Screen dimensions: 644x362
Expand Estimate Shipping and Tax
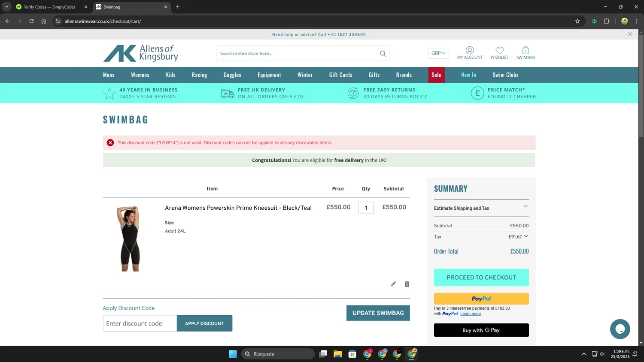click(x=481, y=208)
